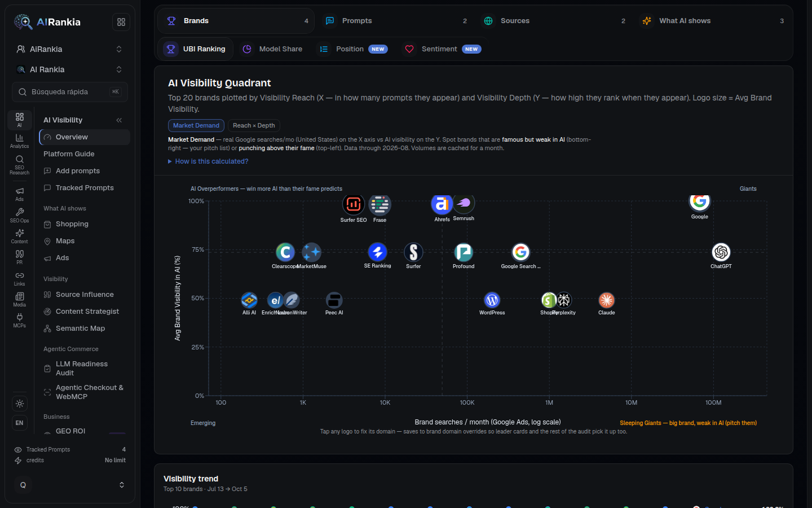Click the Google Search logo in quadrant

pos(521,252)
